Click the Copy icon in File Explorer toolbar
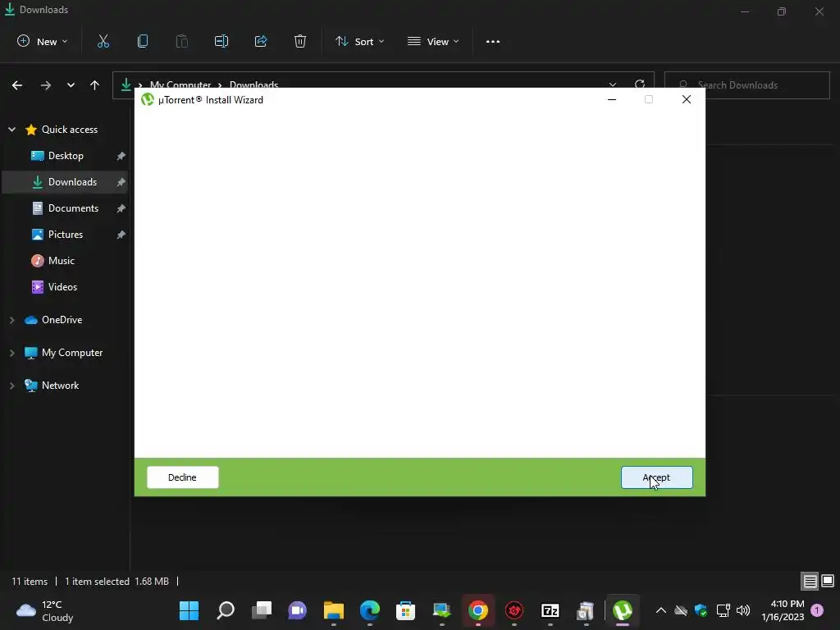This screenshot has height=630, width=840. pos(143,41)
